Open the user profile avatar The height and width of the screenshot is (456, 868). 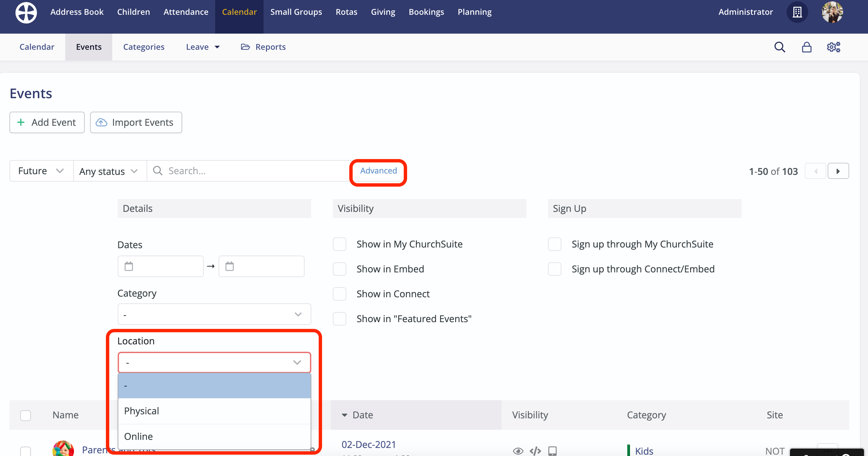832,12
